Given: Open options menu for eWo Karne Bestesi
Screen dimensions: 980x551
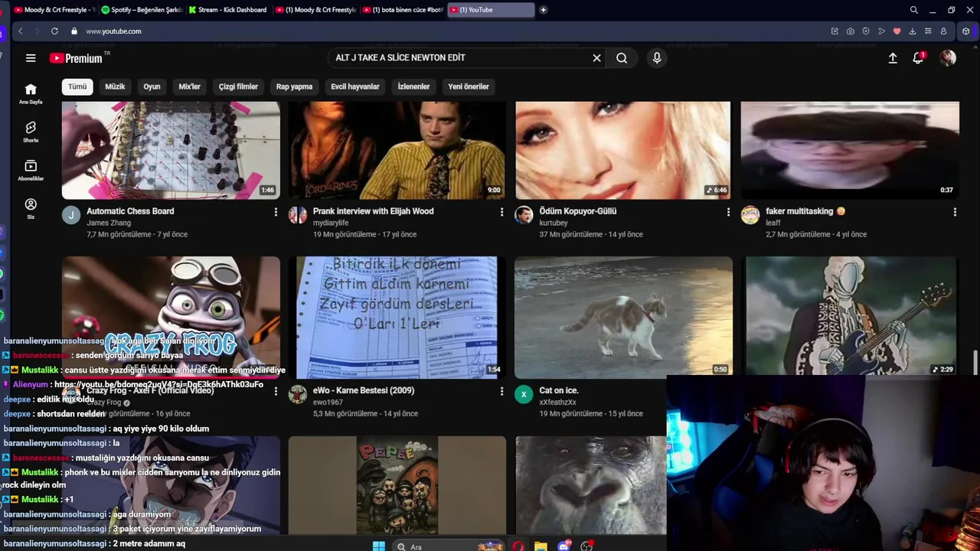Looking at the screenshot, I should (x=501, y=391).
